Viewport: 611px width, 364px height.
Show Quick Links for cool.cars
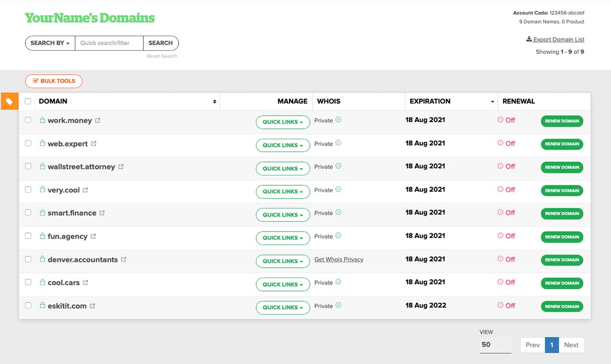point(283,284)
